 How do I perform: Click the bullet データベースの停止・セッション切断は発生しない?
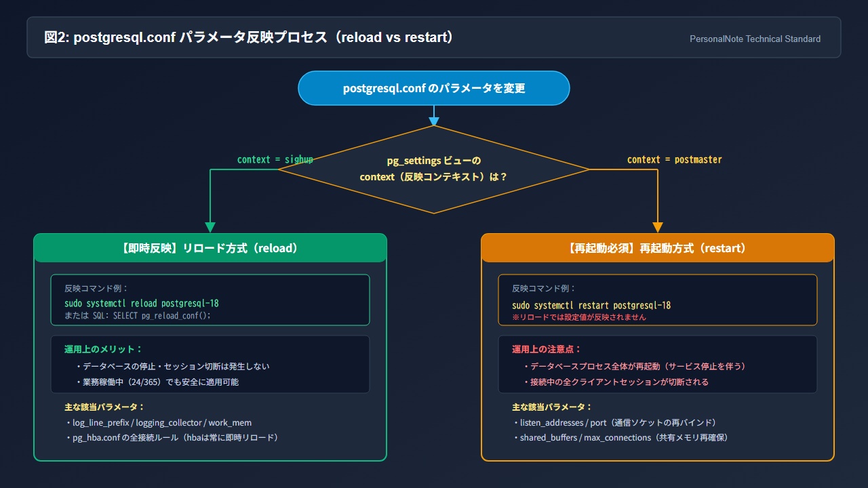coord(172,366)
